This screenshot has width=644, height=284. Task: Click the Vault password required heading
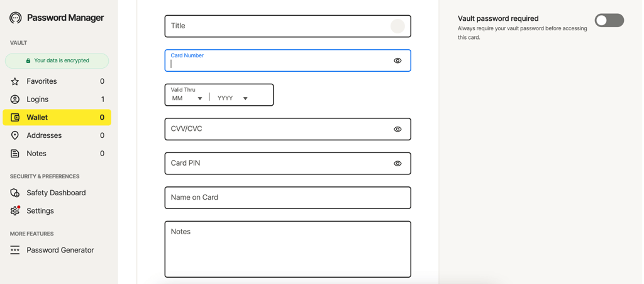(498, 18)
